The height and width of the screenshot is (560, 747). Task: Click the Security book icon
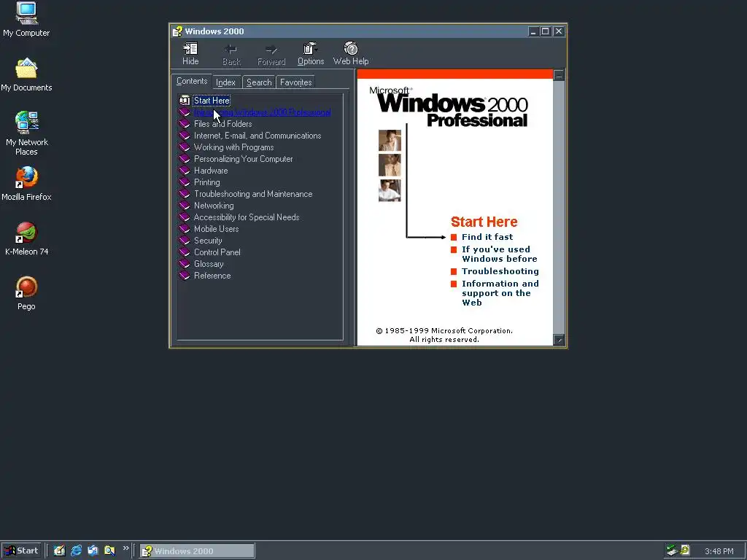coord(185,241)
